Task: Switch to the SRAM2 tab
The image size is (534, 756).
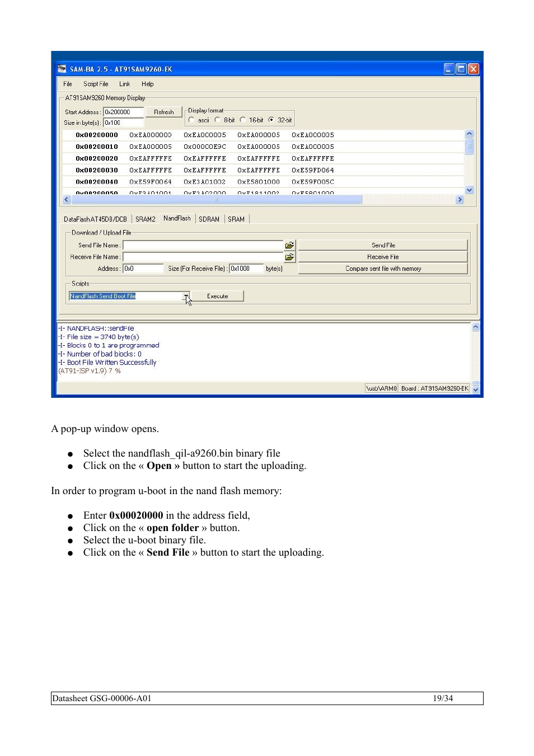Action: click(x=146, y=219)
